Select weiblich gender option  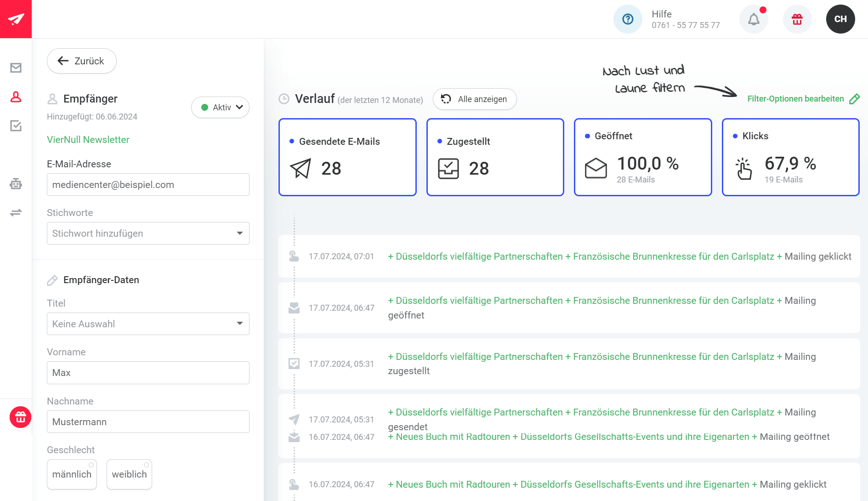(129, 474)
